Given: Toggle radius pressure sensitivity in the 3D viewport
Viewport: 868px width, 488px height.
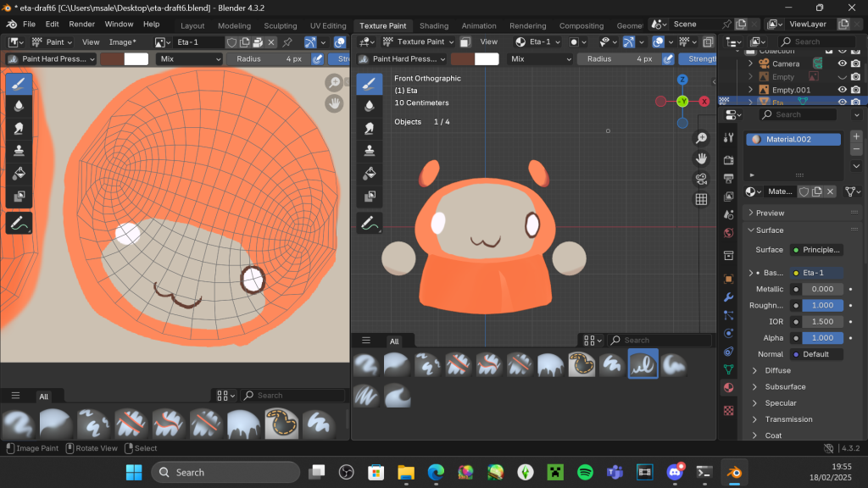Looking at the screenshot, I should click(668, 58).
